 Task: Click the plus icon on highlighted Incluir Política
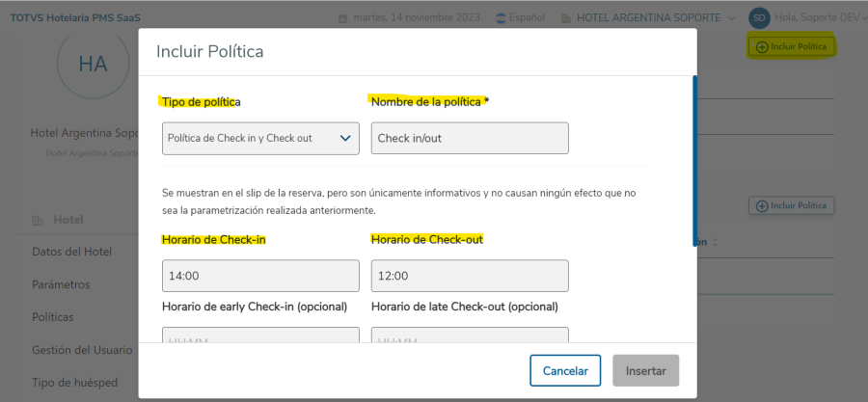coord(761,46)
